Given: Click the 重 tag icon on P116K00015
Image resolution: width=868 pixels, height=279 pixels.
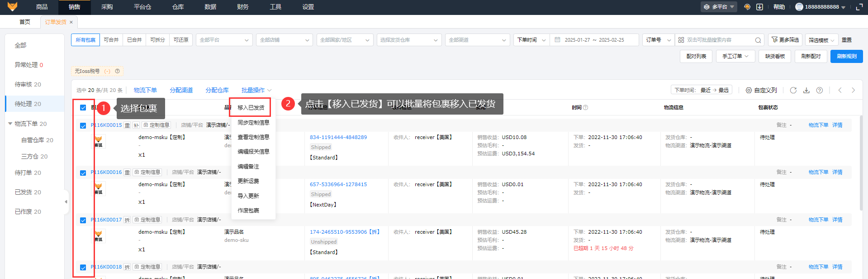Looking at the screenshot, I should click(127, 125).
